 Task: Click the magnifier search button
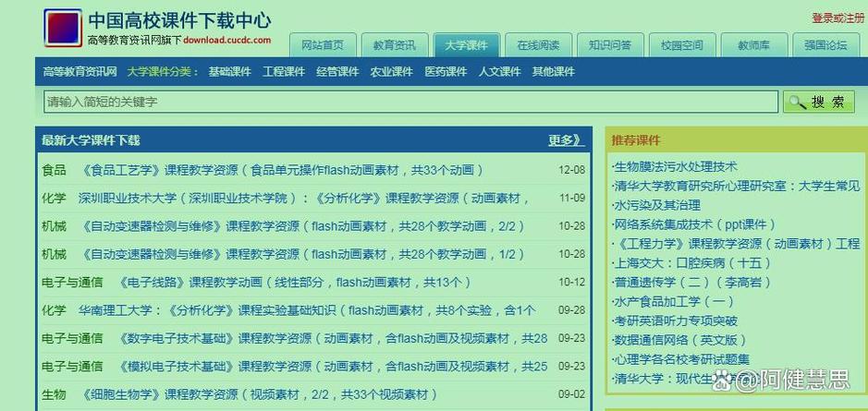818,102
